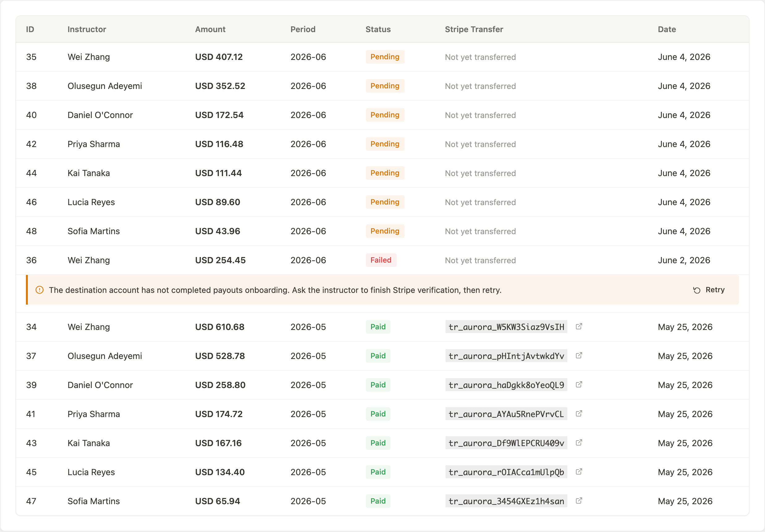Screen dimensions: 765x532
Task: Click amount USD 528.78
Action: pos(220,356)
